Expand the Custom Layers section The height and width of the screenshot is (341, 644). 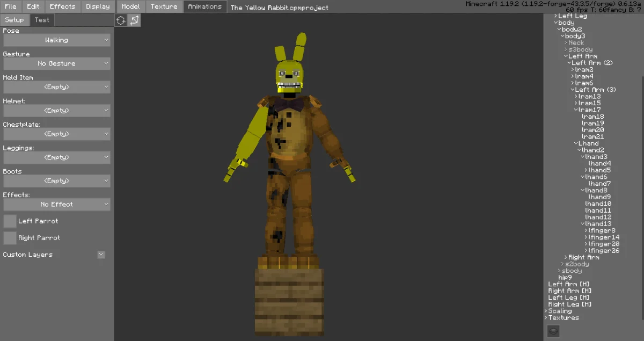tap(101, 255)
